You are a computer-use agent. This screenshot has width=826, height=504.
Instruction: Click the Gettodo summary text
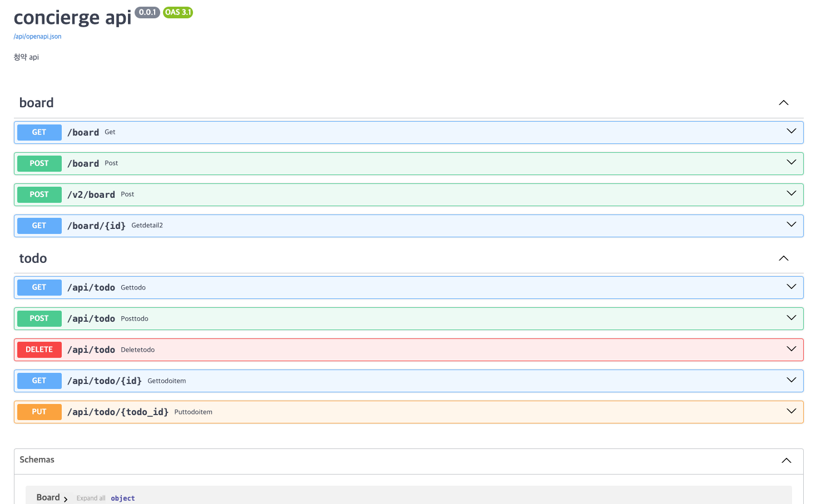(x=133, y=288)
